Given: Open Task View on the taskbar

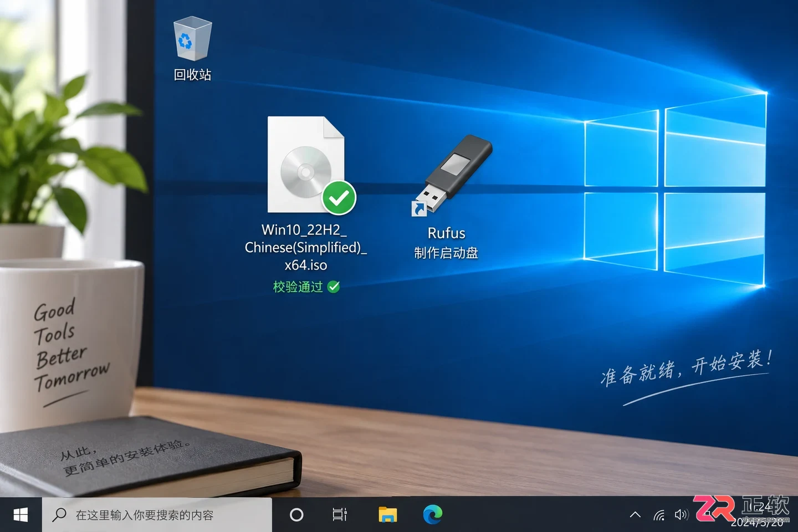Looking at the screenshot, I should [340, 515].
